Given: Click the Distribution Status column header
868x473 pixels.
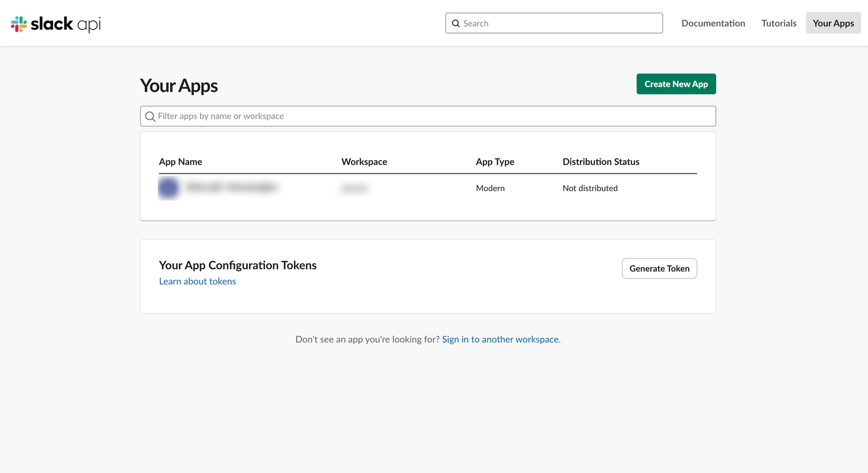Looking at the screenshot, I should (601, 162).
